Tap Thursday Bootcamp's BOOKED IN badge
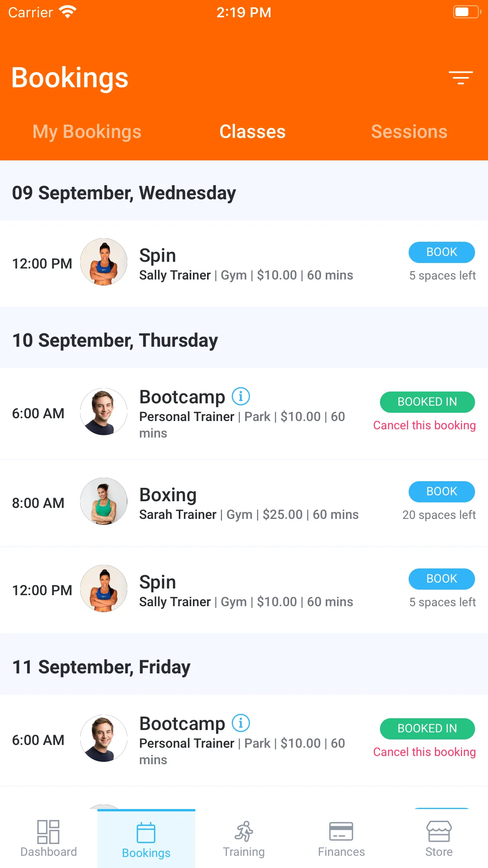 (x=427, y=402)
